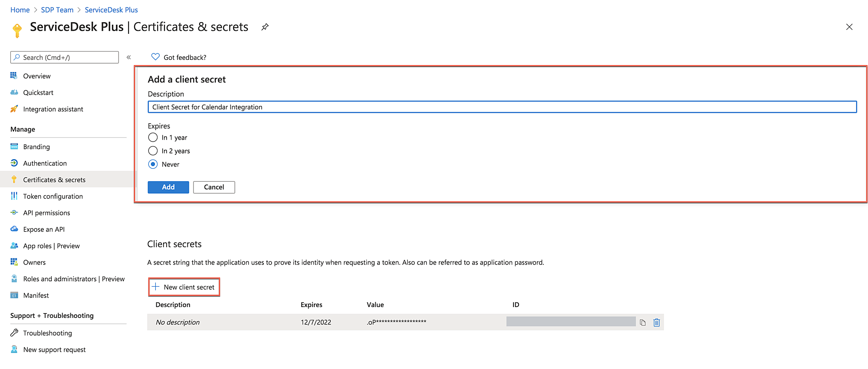Click the Authentication arrow icon
This screenshot has width=868, height=369.
coord(14,163)
